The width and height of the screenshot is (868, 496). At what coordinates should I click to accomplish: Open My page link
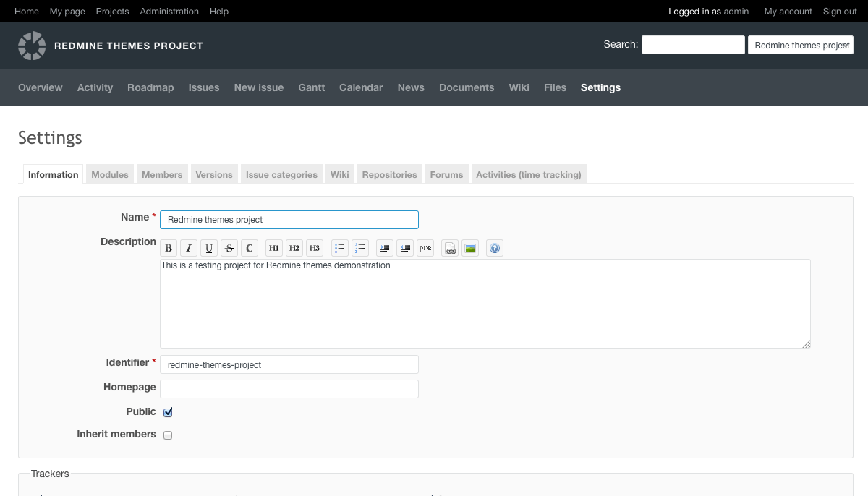(67, 11)
